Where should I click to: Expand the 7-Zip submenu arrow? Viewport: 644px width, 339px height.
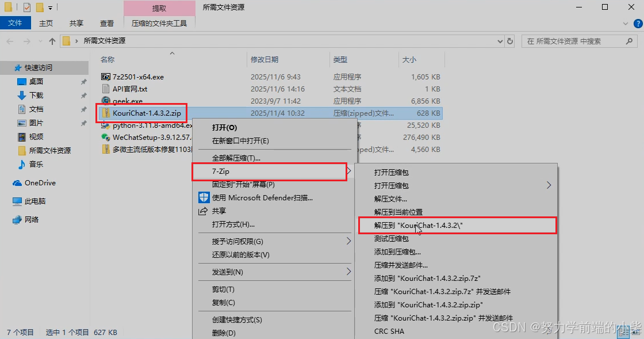(349, 171)
